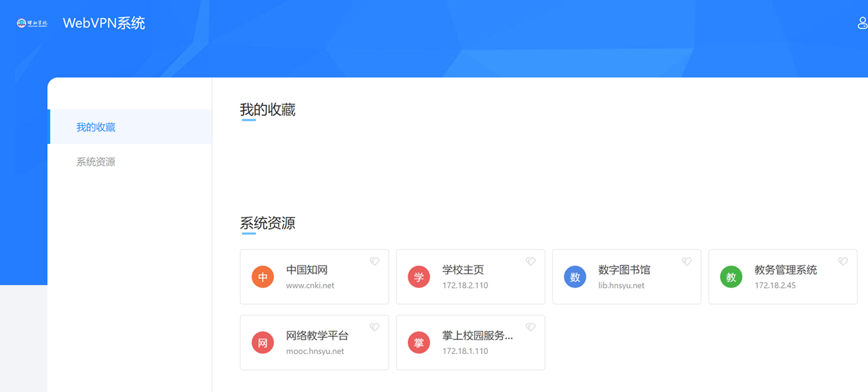Toggle the heart favorite on 学校主页
The image size is (868, 392).
531,262
